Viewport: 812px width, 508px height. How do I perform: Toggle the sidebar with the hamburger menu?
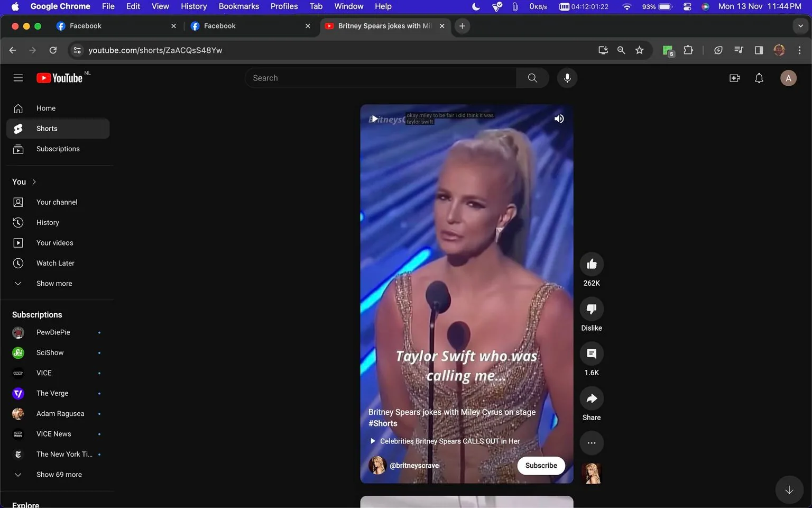tap(18, 78)
